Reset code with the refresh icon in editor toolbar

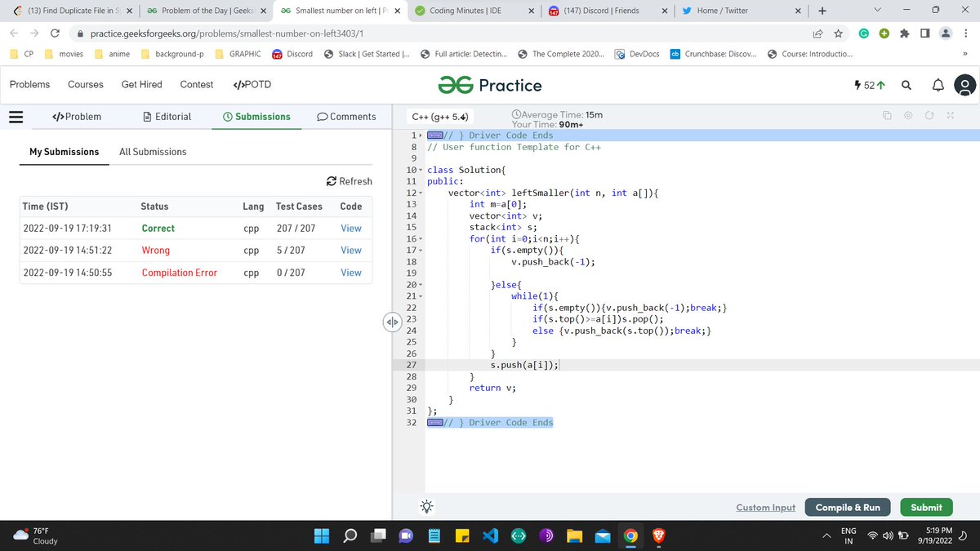929,116
